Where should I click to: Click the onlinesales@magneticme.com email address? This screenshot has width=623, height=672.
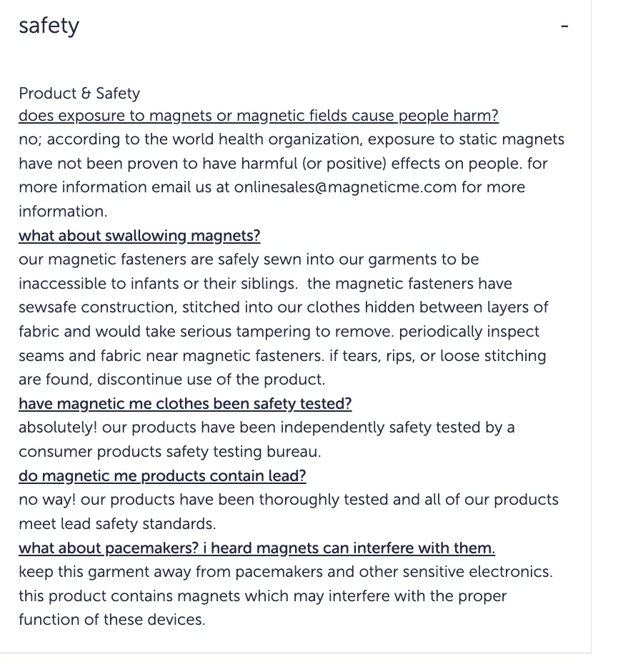[345, 187]
